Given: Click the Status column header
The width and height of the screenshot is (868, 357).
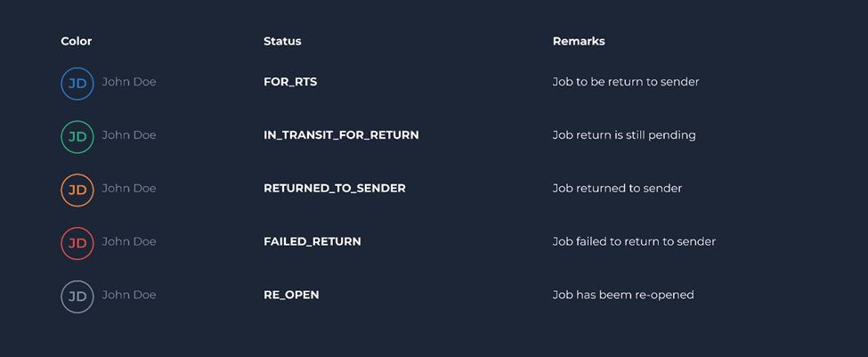Looking at the screenshot, I should click(282, 42).
